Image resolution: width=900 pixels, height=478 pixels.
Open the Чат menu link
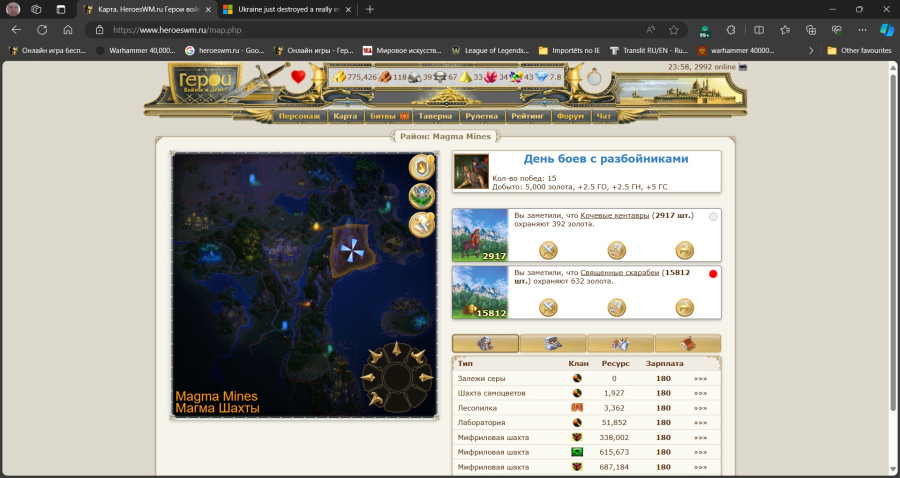click(604, 116)
